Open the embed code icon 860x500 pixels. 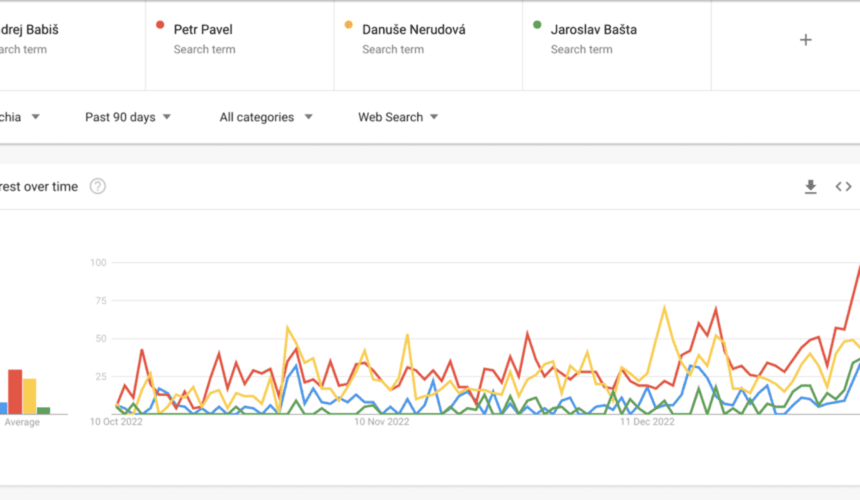point(844,186)
